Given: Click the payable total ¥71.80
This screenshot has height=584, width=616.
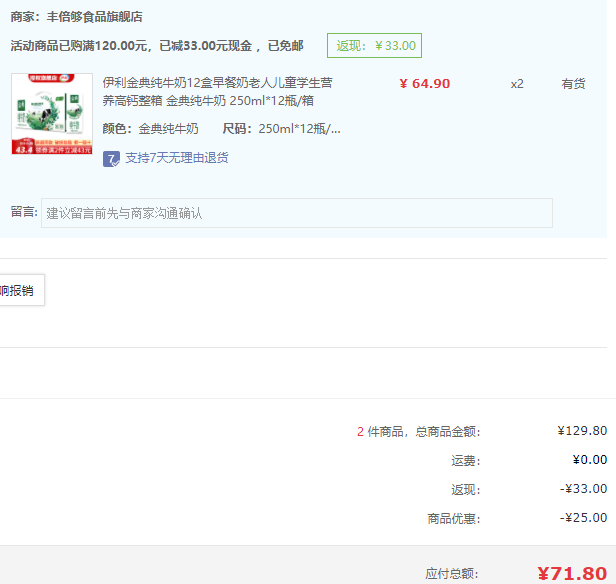Looking at the screenshot, I should click(x=572, y=573).
